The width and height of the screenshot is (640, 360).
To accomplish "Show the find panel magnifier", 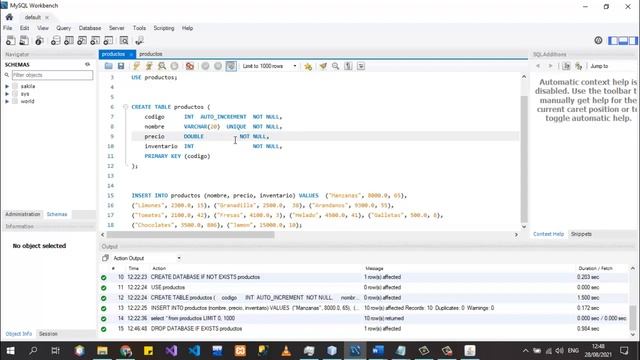I will pos(336,66).
